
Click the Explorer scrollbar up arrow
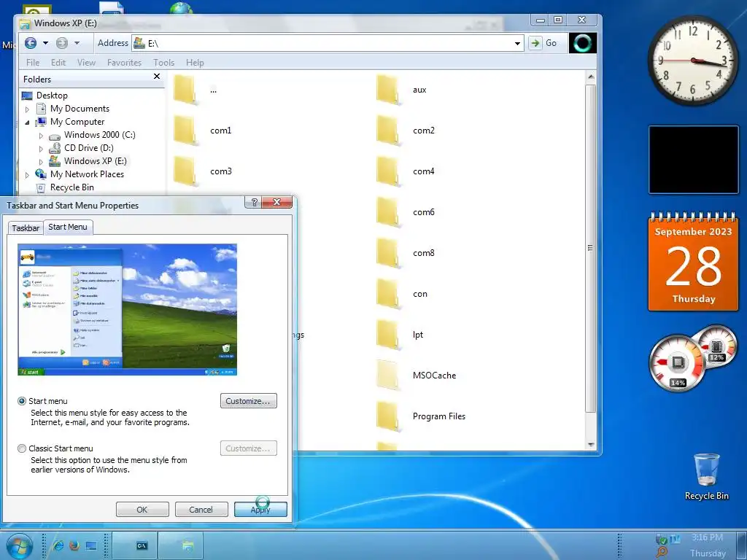(x=591, y=77)
